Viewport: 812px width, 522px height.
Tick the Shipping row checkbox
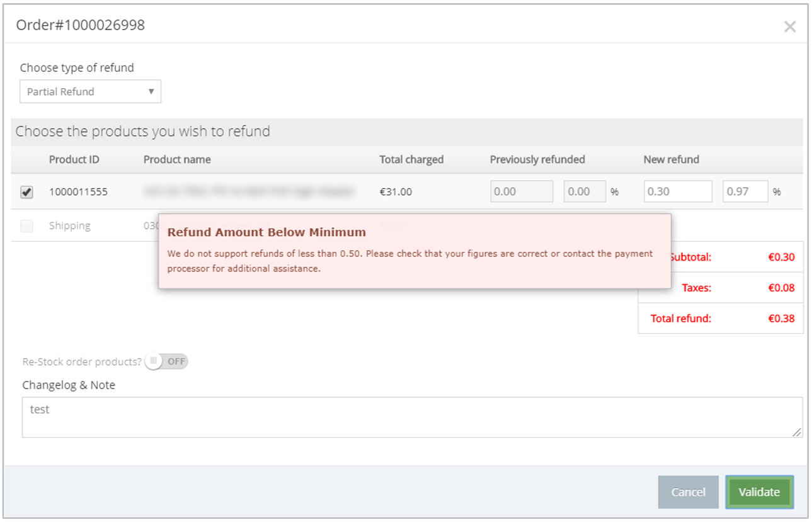(x=27, y=226)
